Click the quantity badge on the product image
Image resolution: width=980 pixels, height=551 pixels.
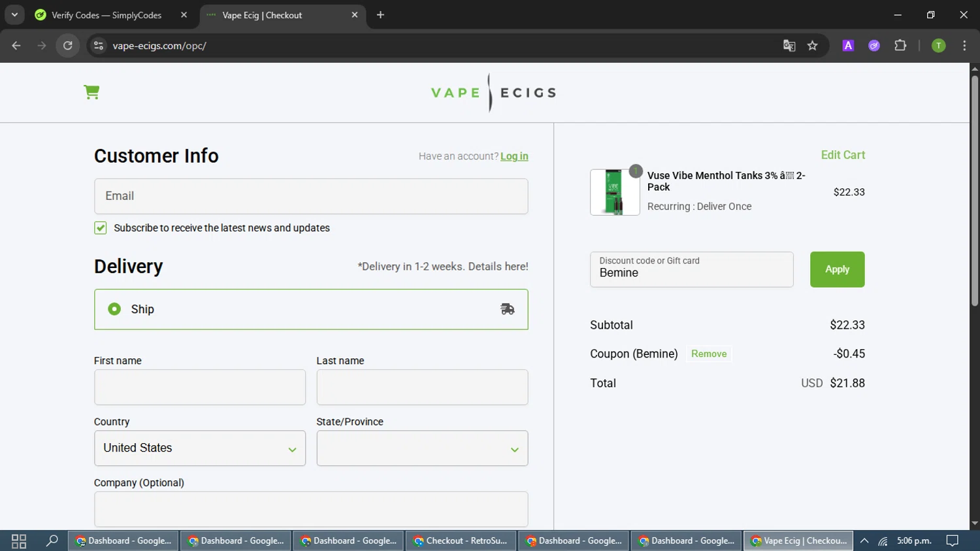pyautogui.click(x=636, y=171)
